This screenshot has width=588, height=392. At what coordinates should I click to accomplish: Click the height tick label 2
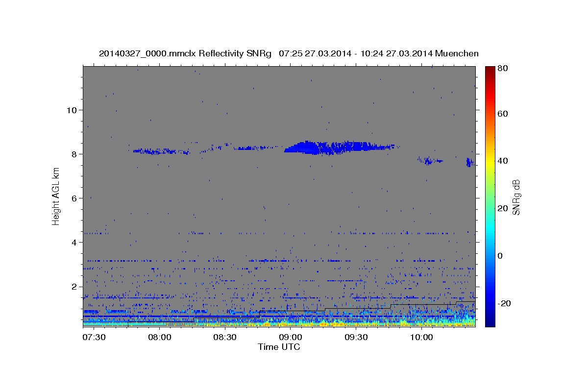pos(74,286)
